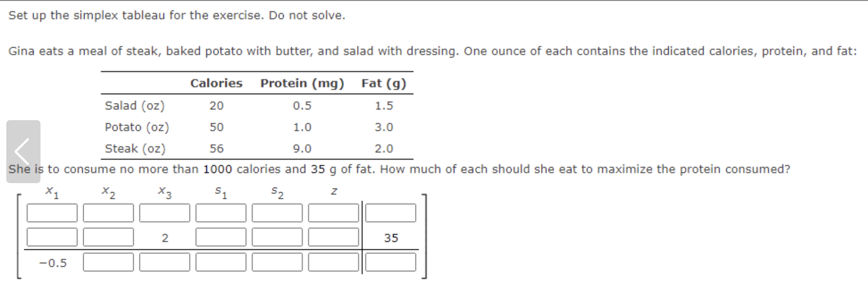The width and height of the screenshot is (868, 292).
Task: Select the s1 input in first row
Action: [221, 213]
